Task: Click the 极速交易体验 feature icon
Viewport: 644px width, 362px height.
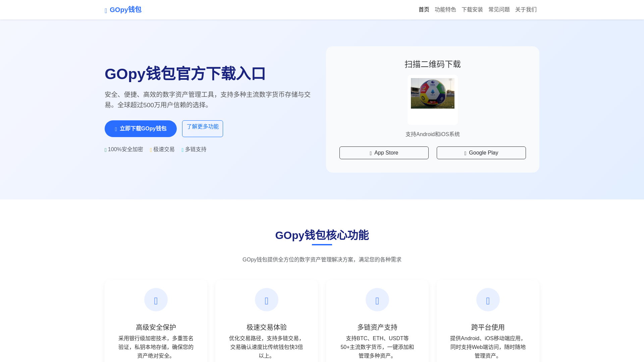Action: [267, 300]
